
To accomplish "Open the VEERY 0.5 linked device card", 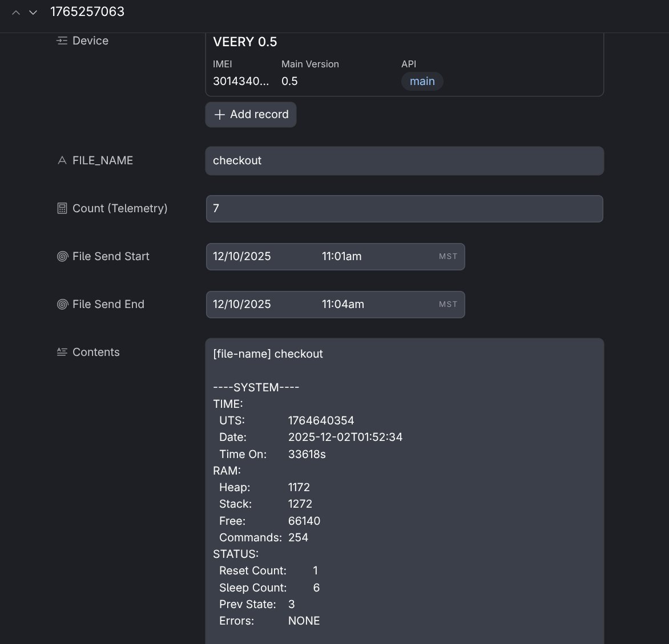I will pos(405,64).
